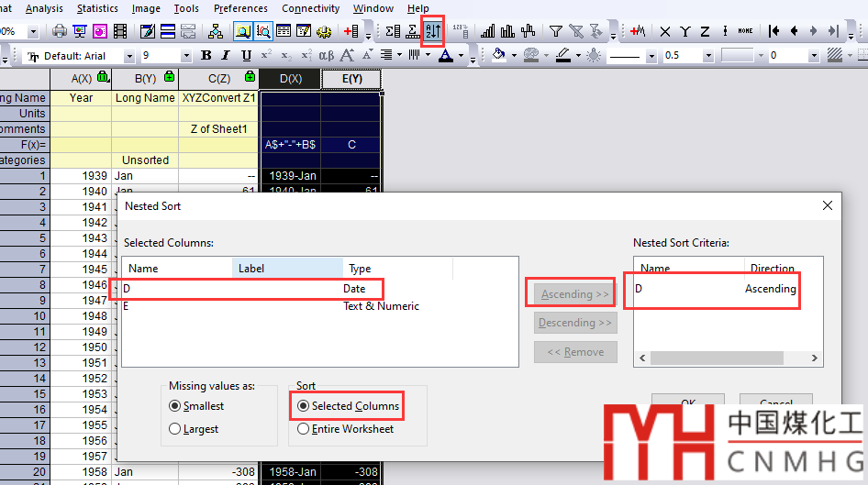
Task: Select Smallest for missing values
Action: 175,405
